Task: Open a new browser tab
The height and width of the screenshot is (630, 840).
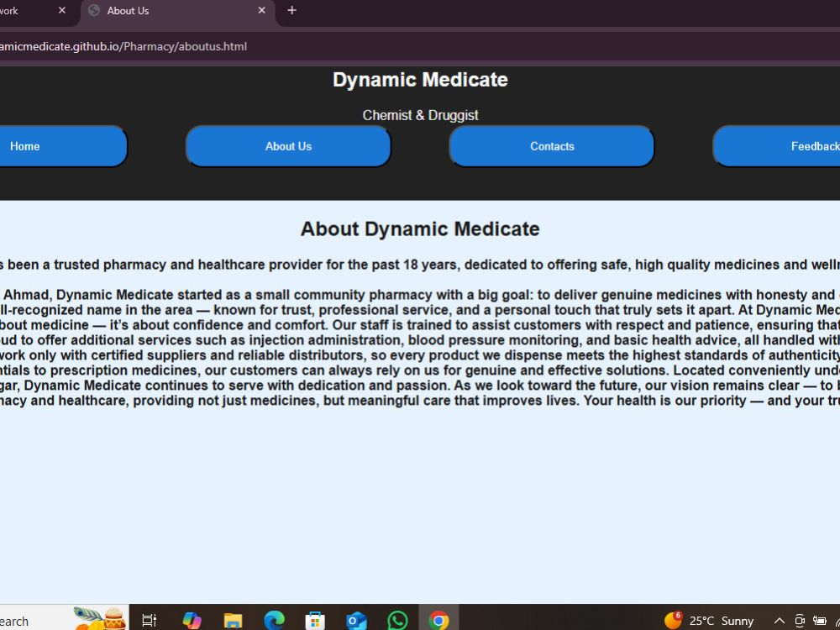Action: [x=292, y=10]
